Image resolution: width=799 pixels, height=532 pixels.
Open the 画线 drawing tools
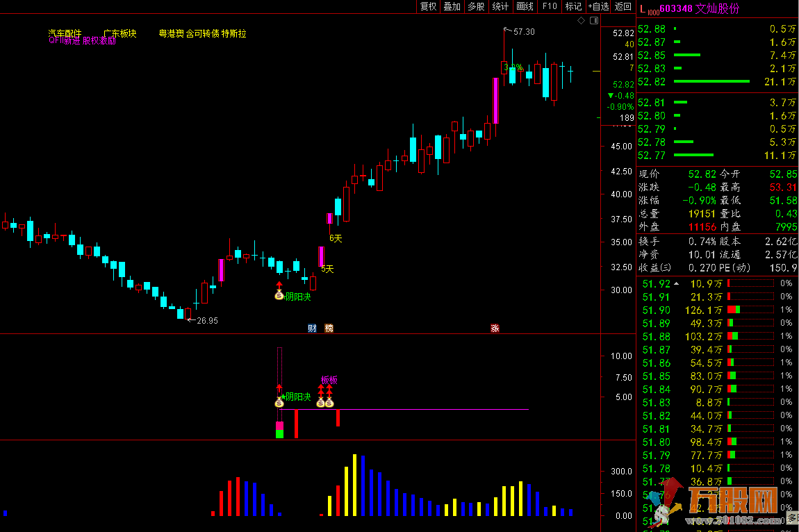[x=525, y=6]
